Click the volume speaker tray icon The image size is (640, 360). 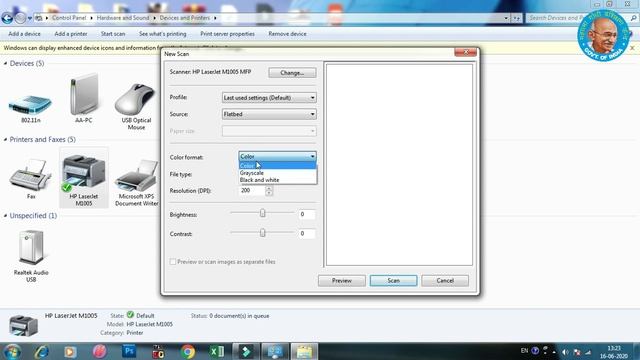[565, 351]
